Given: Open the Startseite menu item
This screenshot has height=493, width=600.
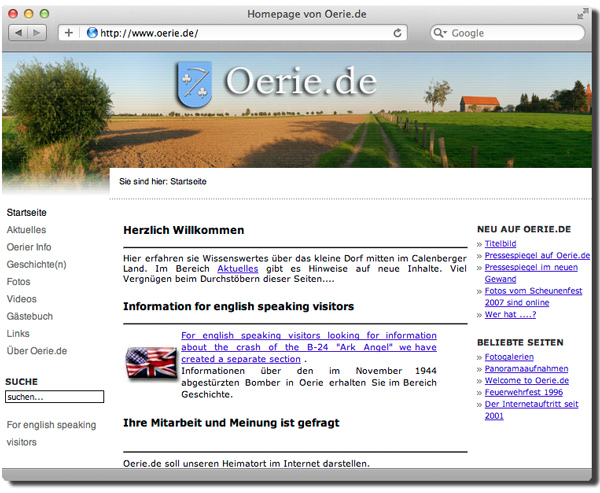Looking at the screenshot, I should click(x=26, y=213).
